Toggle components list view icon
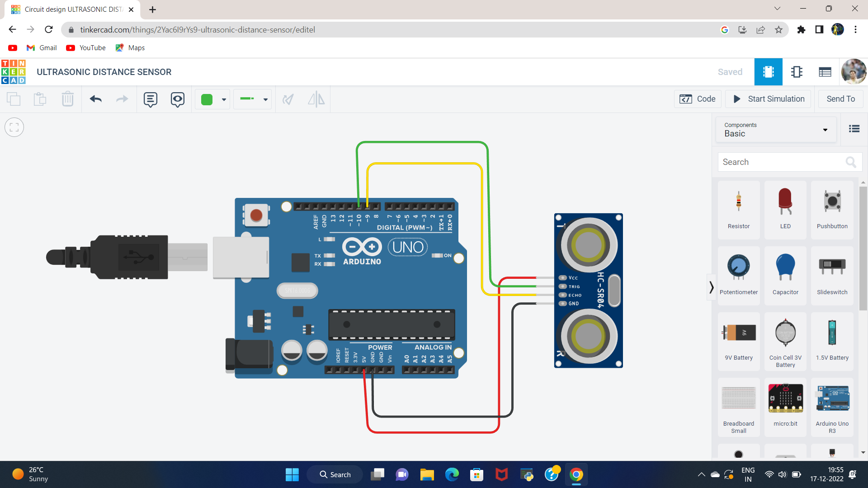This screenshot has width=868, height=488. (x=854, y=129)
